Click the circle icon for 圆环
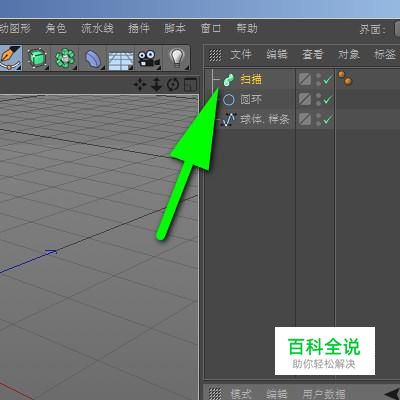Viewport: 400px width, 400px height. 229,99
